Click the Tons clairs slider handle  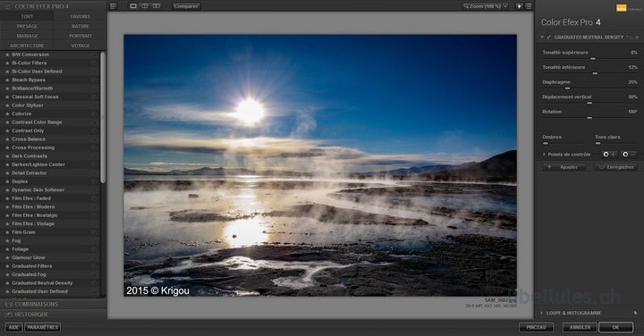598,143
